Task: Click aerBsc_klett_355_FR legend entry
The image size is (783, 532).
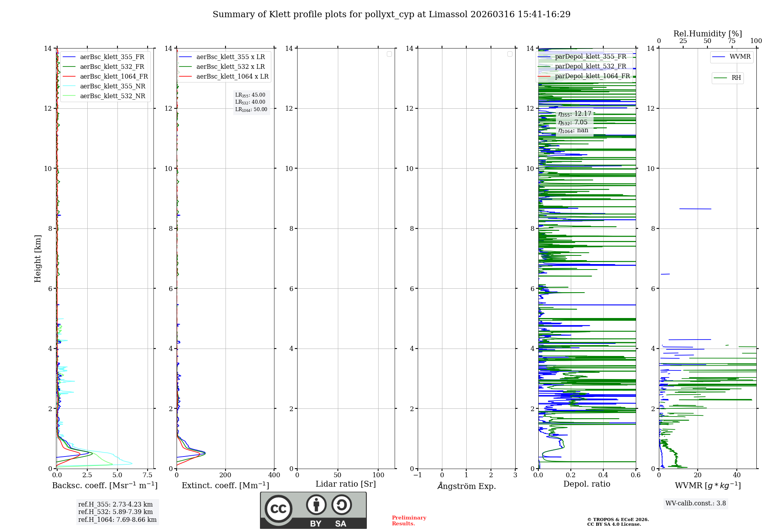Action: 112,57
